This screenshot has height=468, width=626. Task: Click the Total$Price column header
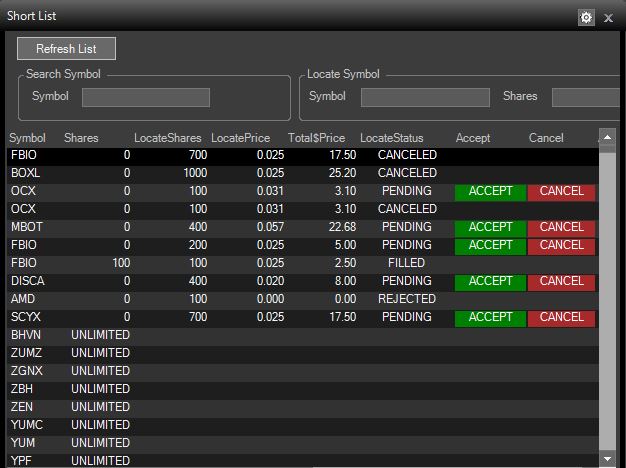tap(314, 138)
